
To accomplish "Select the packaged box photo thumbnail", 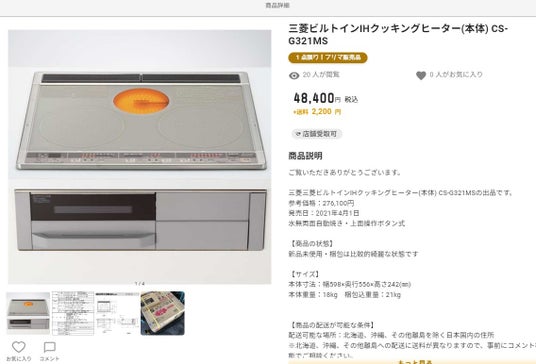I will (163, 313).
